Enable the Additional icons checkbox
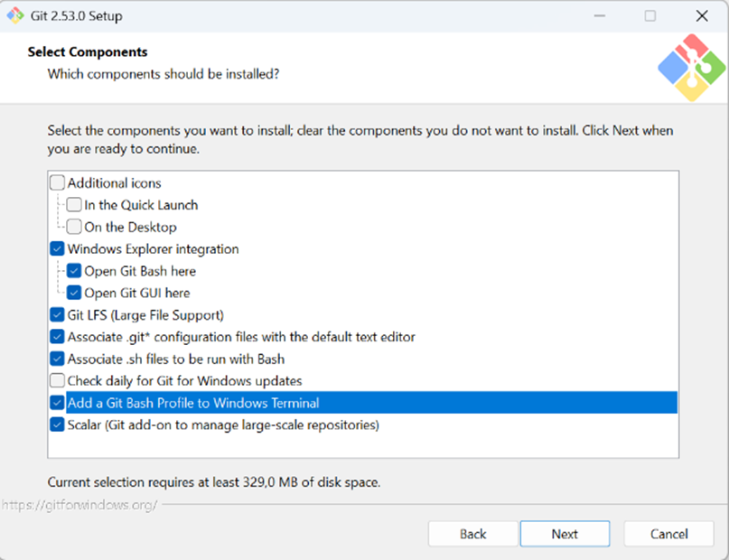 pyautogui.click(x=57, y=182)
